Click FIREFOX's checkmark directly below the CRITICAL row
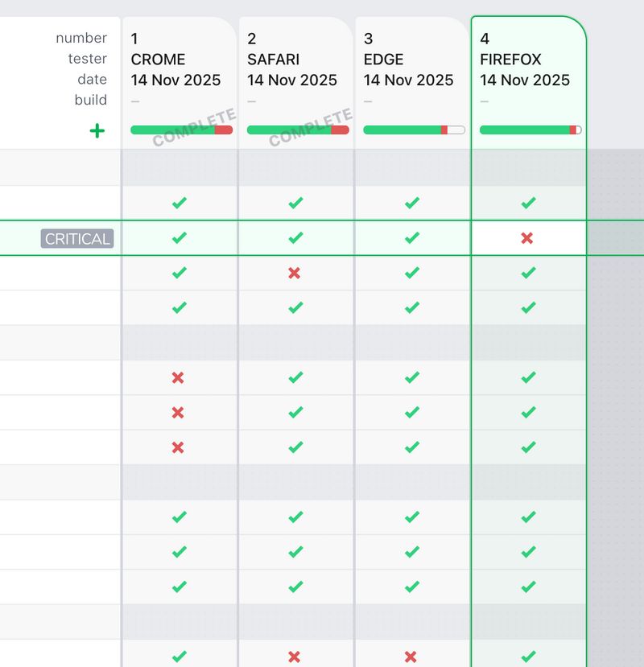The image size is (644, 667). click(527, 272)
